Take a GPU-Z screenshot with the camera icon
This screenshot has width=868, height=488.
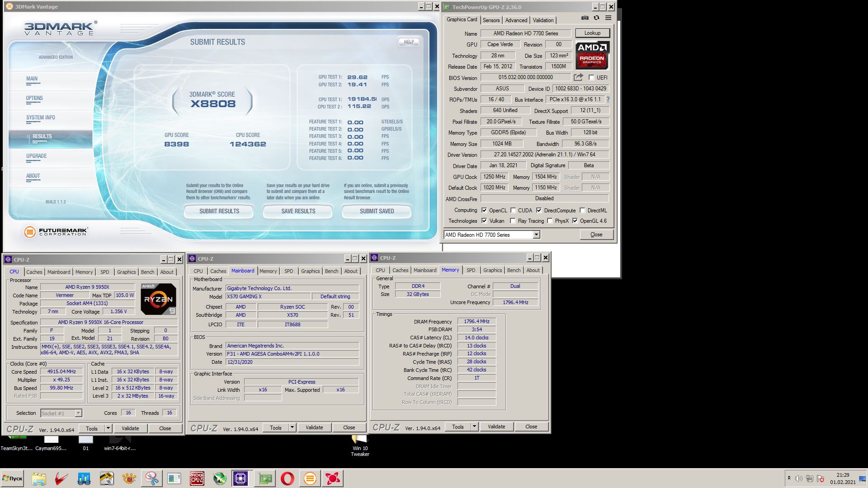point(585,18)
